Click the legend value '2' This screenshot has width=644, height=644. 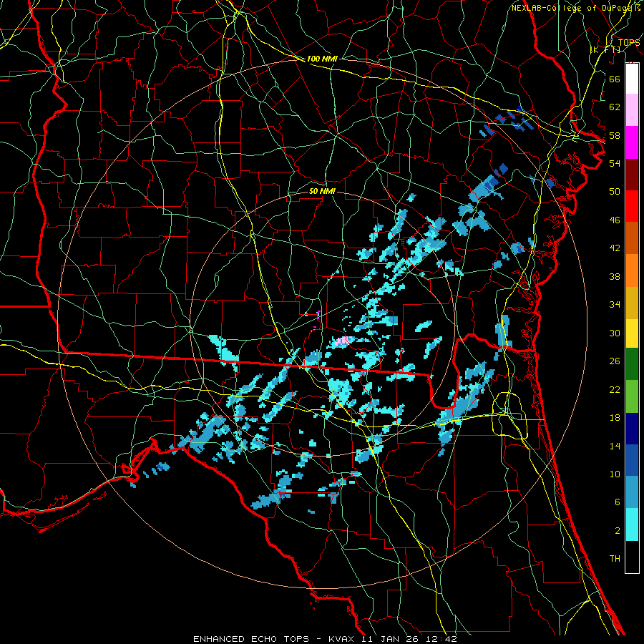coord(617,531)
